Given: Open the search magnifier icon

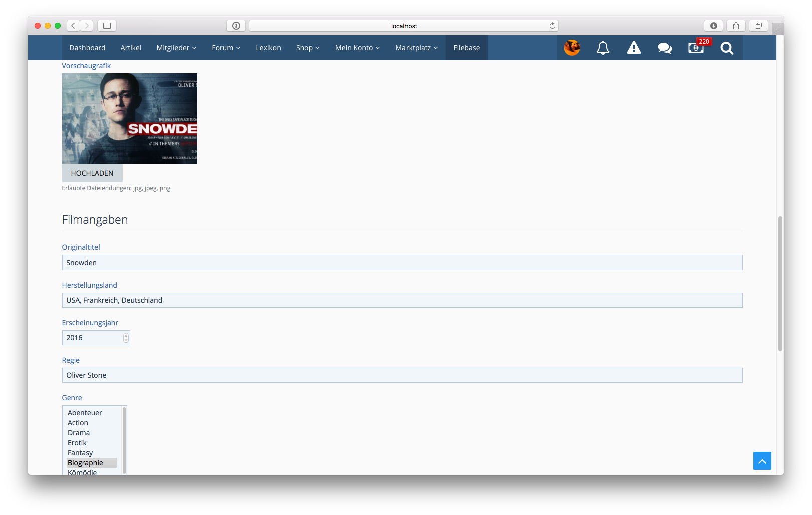Looking at the screenshot, I should pos(727,48).
